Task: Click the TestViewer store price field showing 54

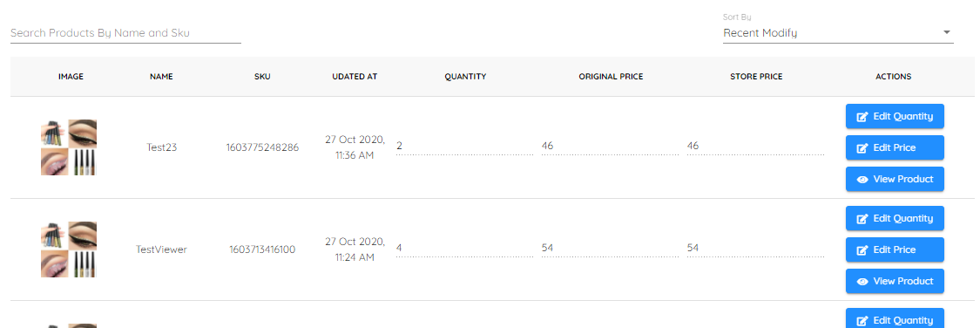Action: (755, 248)
